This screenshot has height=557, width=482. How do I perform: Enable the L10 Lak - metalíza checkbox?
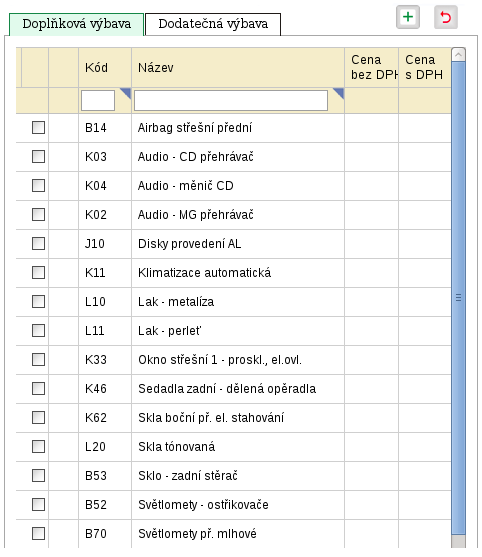[x=38, y=302]
